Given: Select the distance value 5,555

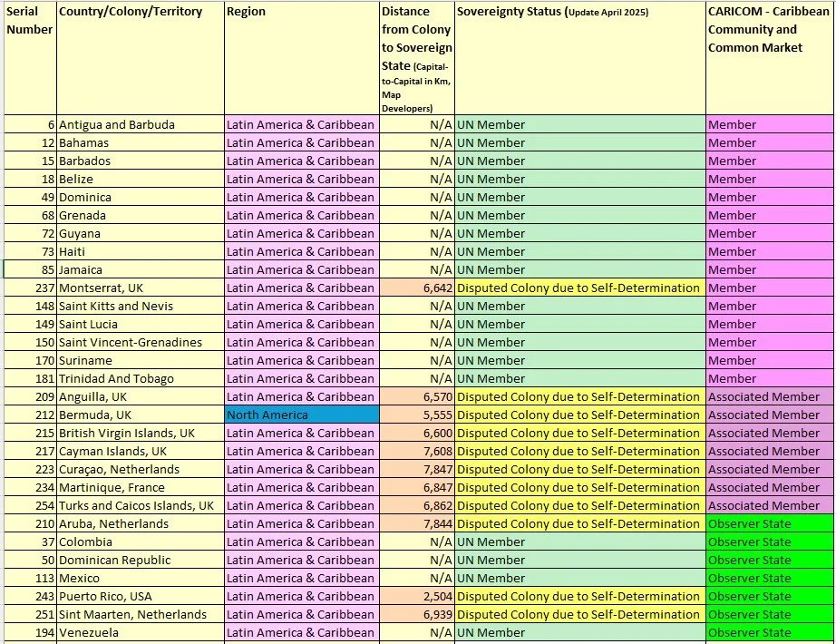Looking at the screenshot, I should (x=417, y=415).
